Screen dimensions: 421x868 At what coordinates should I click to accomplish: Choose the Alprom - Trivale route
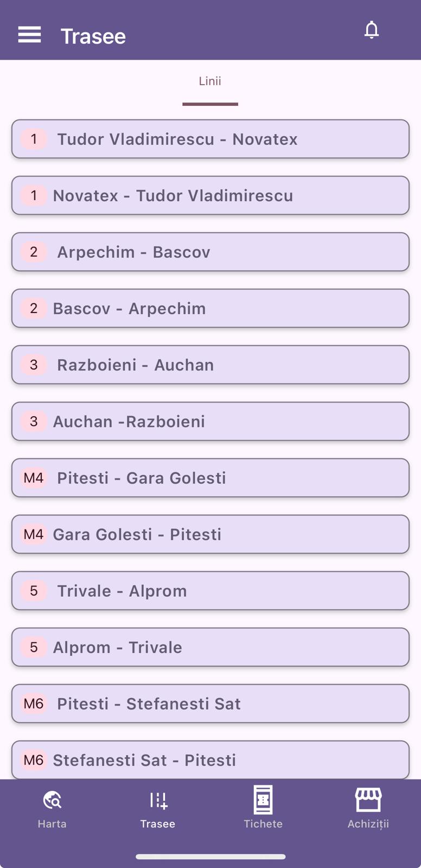click(210, 647)
